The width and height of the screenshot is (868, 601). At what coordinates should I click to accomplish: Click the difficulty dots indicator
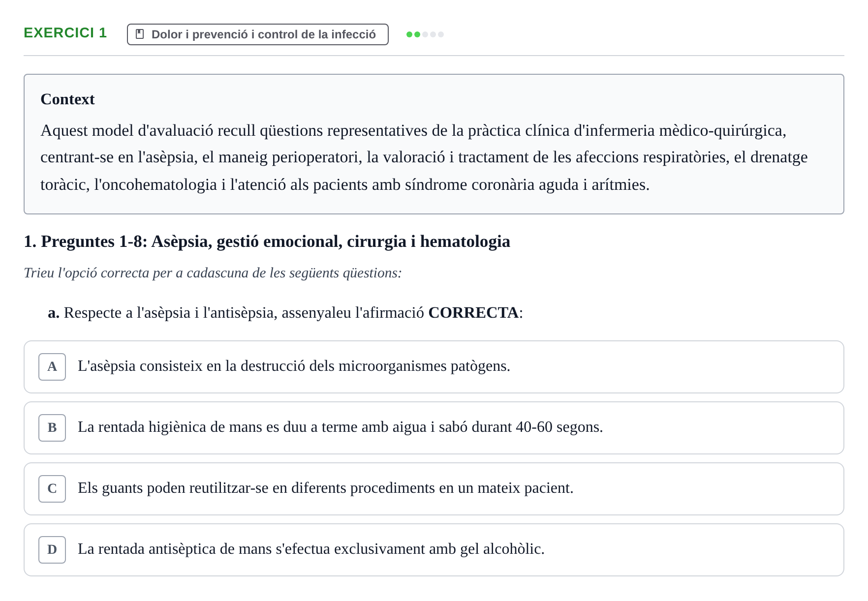pos(425,34)
